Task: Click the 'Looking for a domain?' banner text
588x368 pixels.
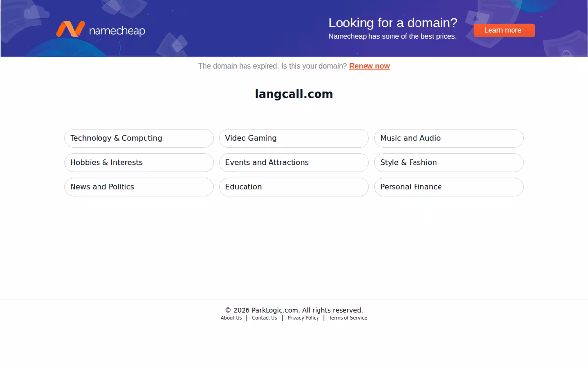Action: click(x=392, y=23)
